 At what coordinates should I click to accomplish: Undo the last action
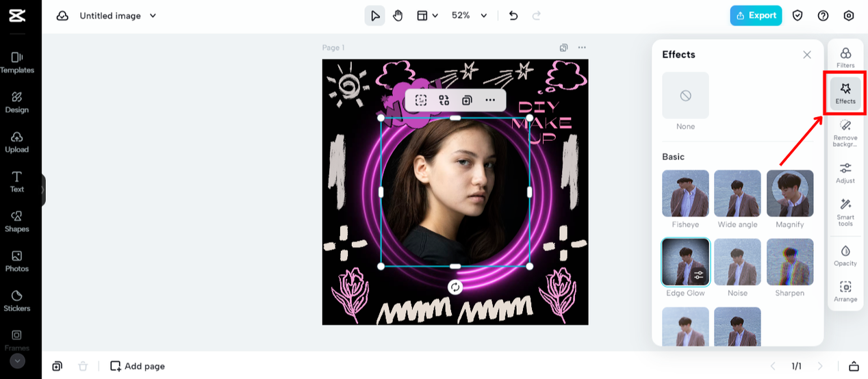pyautogui.click(x=513, y=16)
